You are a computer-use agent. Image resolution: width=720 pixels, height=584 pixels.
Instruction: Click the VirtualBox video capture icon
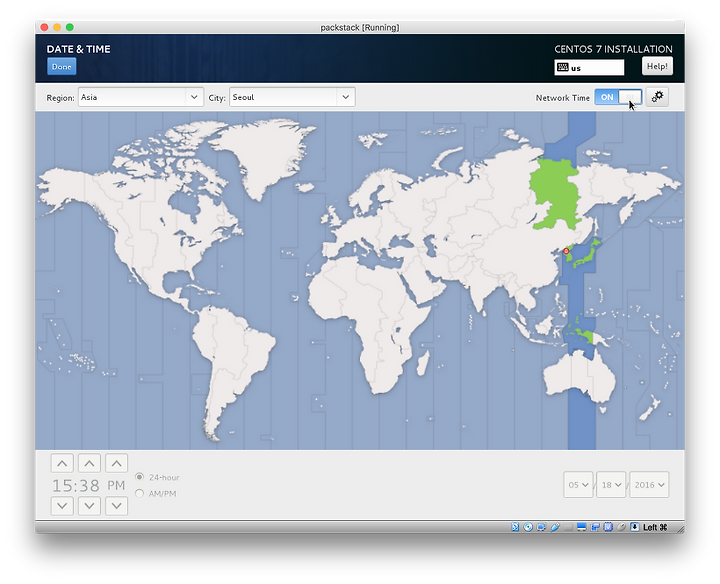coord(595,527)
